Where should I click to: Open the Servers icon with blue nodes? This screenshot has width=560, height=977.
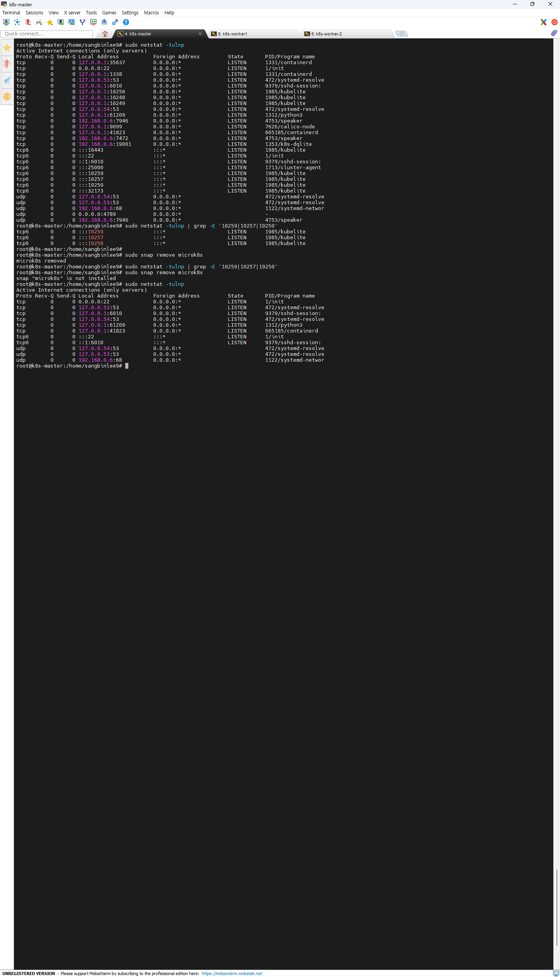pyautogui.click(x=17, y=22)
